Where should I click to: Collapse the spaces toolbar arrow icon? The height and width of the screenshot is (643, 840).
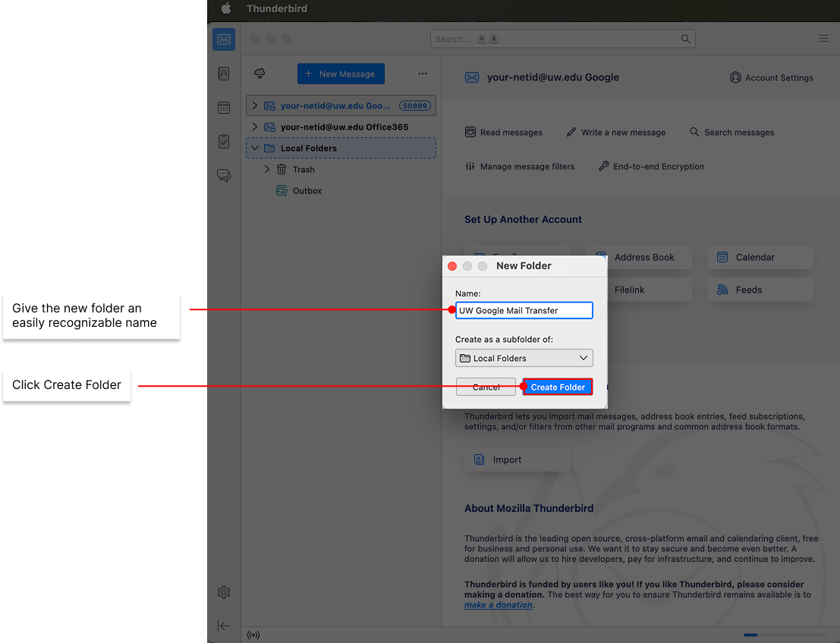[224, 626]
